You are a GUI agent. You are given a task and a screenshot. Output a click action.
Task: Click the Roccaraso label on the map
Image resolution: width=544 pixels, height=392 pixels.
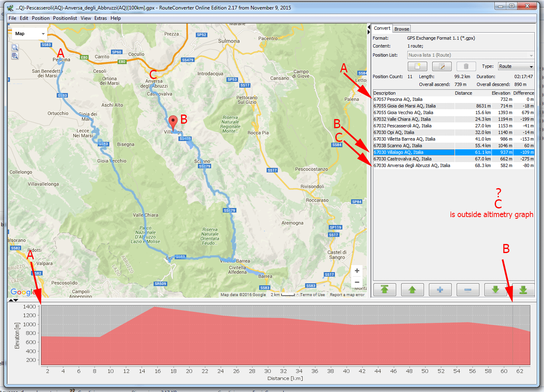pos(317,200)
